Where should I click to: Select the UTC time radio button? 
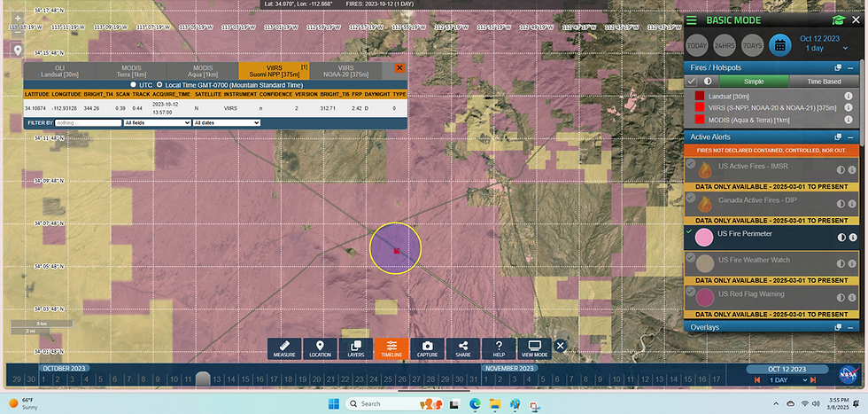[x=133, y=85]
